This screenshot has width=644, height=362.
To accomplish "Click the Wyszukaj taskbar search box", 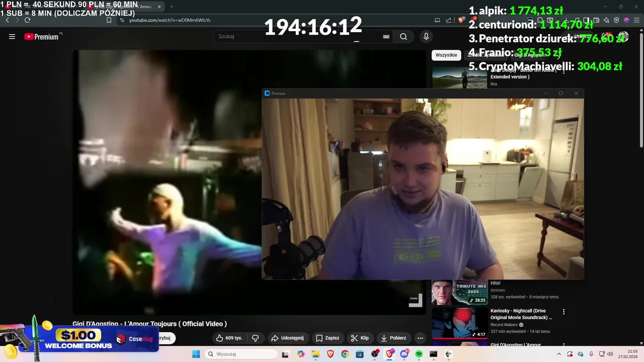I will click(242, 354).
